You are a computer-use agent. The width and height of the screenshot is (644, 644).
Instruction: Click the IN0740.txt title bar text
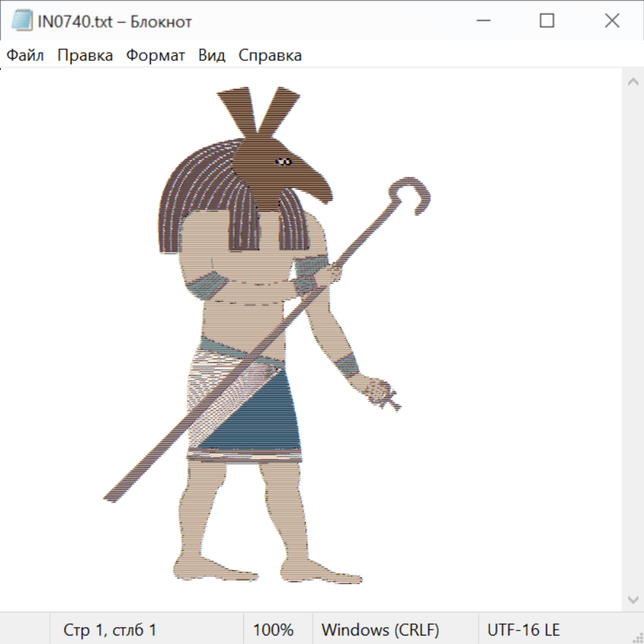coord(114,21)
